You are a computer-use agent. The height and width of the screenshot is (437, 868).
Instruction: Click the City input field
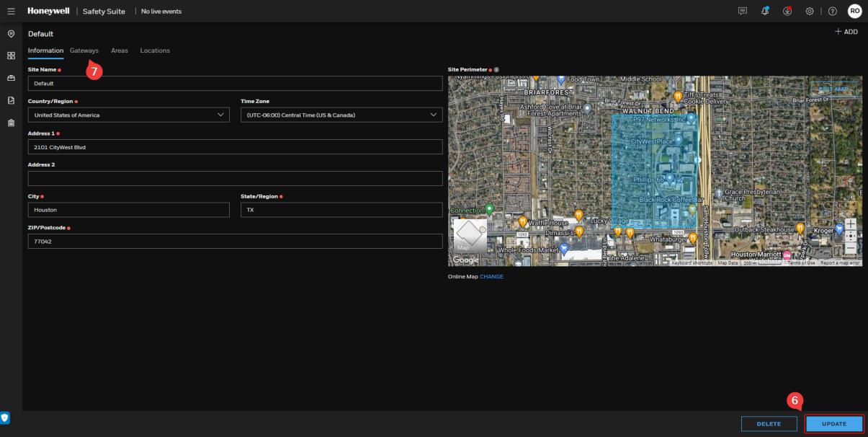[129, 210]
